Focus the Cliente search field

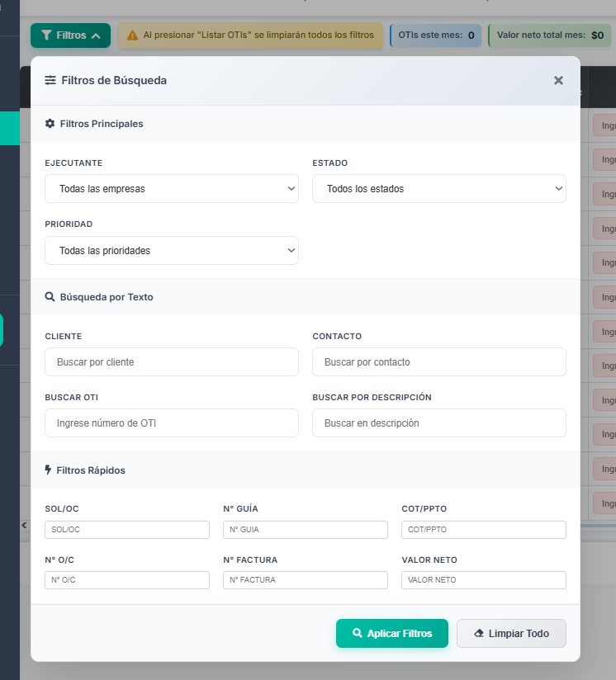172,362
